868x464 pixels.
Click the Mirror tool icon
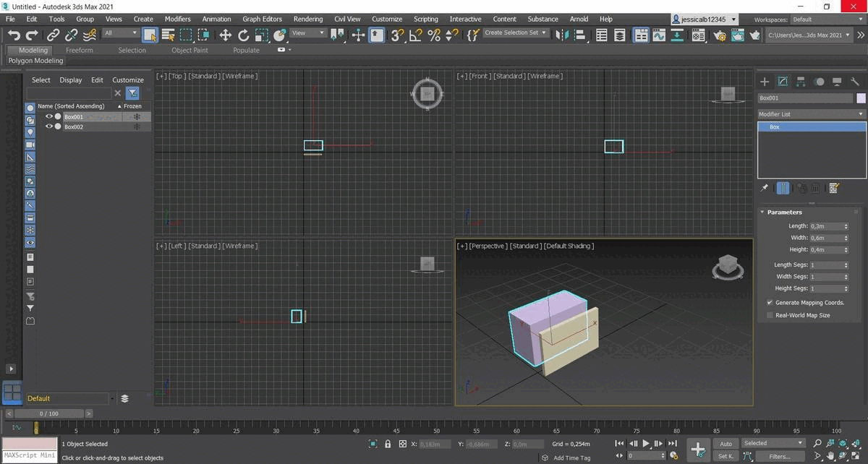click(562, 34)
